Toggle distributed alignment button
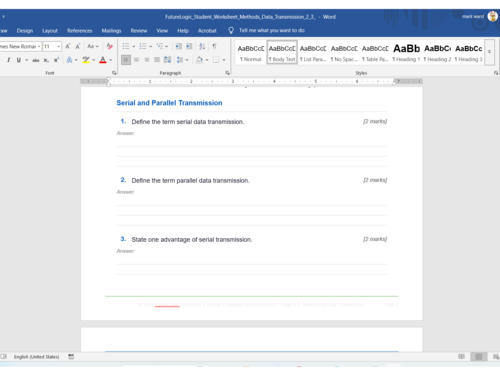The height and width of the screenshot is (375, 500). point(167,60)
